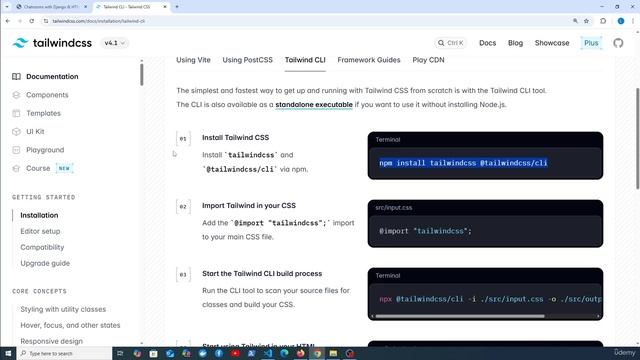
Task: Open Responsive design page
Action: point(51,341)
